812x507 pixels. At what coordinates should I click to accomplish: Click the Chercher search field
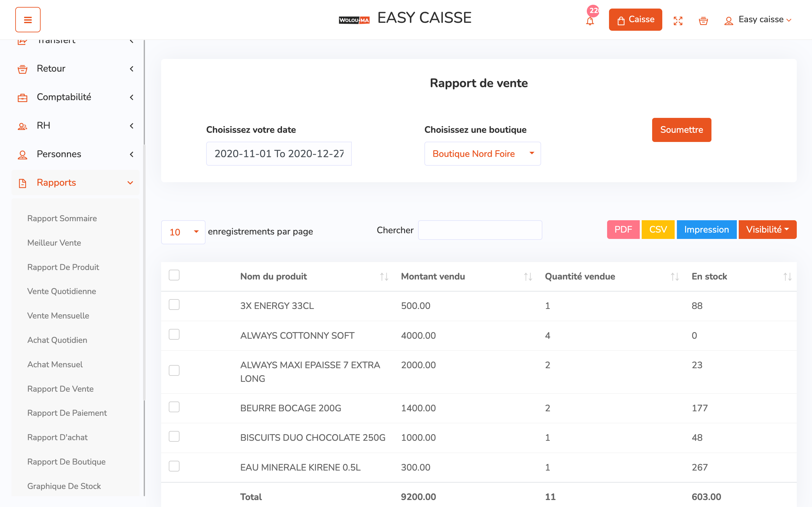coord(480,230)
